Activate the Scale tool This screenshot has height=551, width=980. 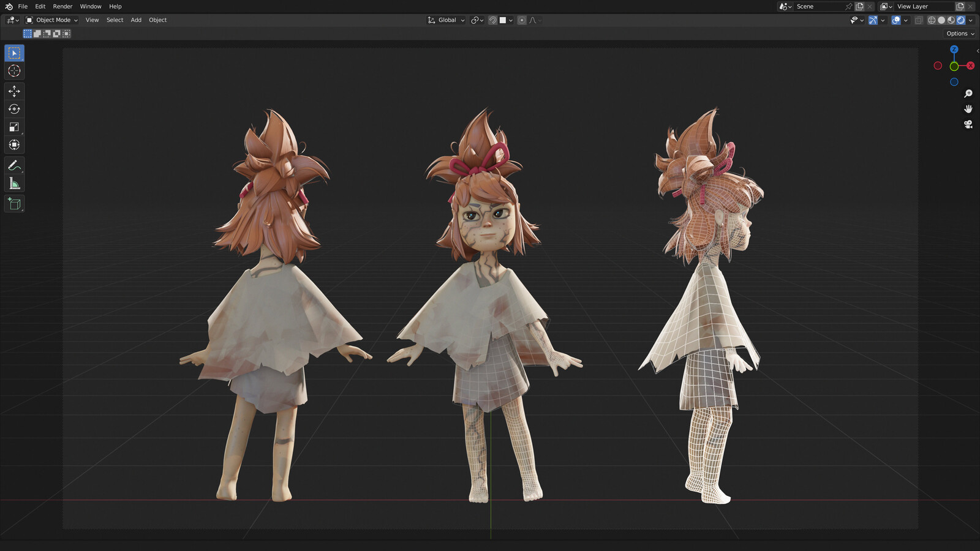(14, 127)
